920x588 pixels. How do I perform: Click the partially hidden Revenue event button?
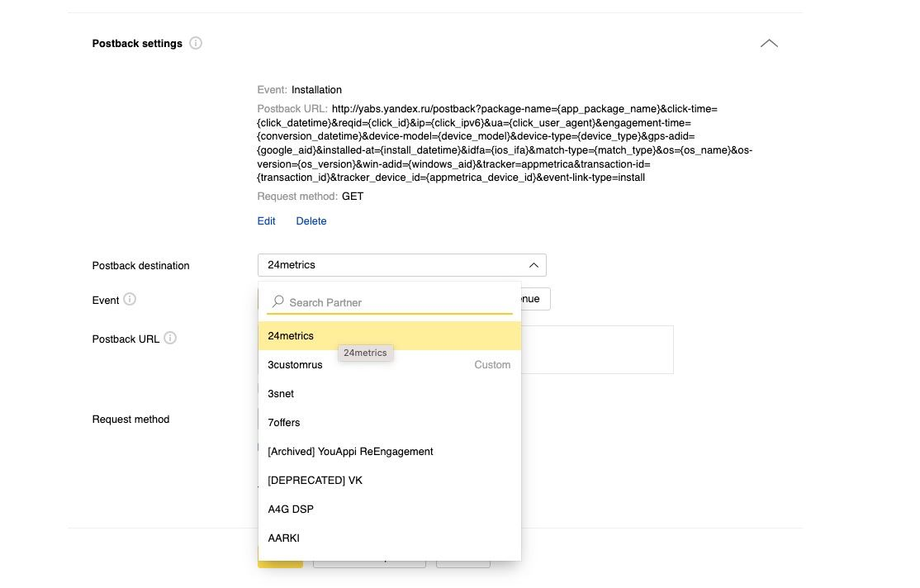[x=534, y=299]
